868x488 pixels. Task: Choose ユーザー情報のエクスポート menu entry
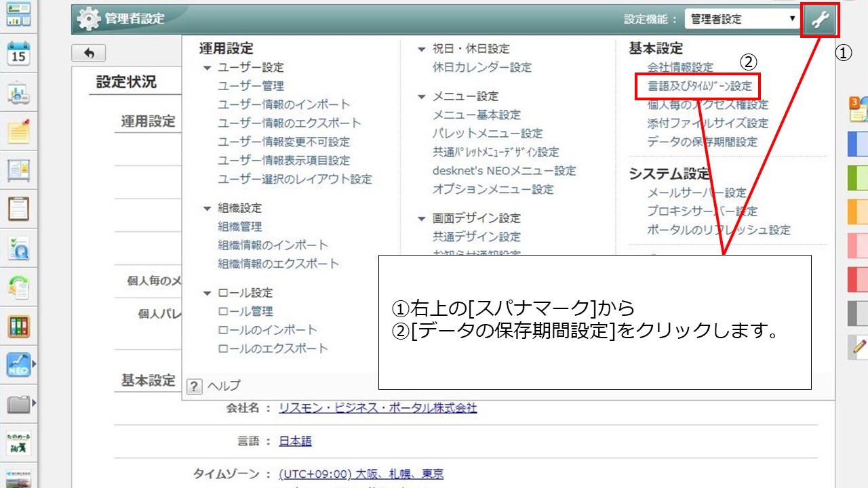pyautogui.click(x=290, y=123)
